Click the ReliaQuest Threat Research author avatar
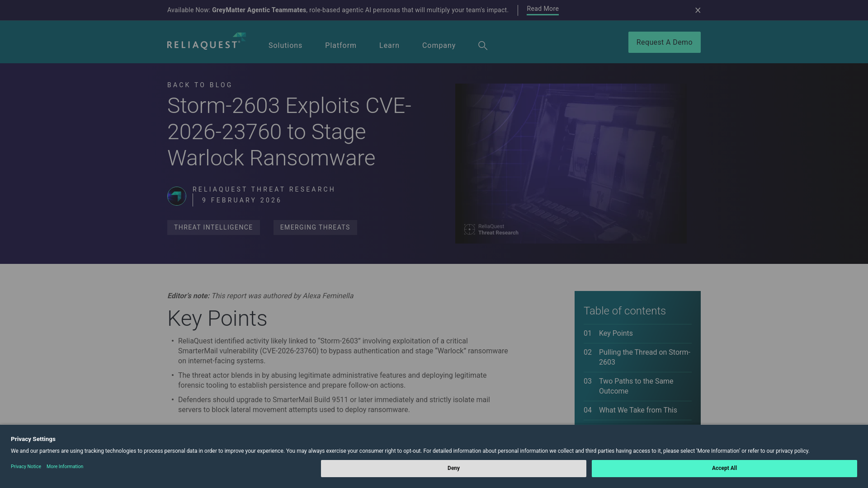The image size is (868, 488). coord(176,196)
